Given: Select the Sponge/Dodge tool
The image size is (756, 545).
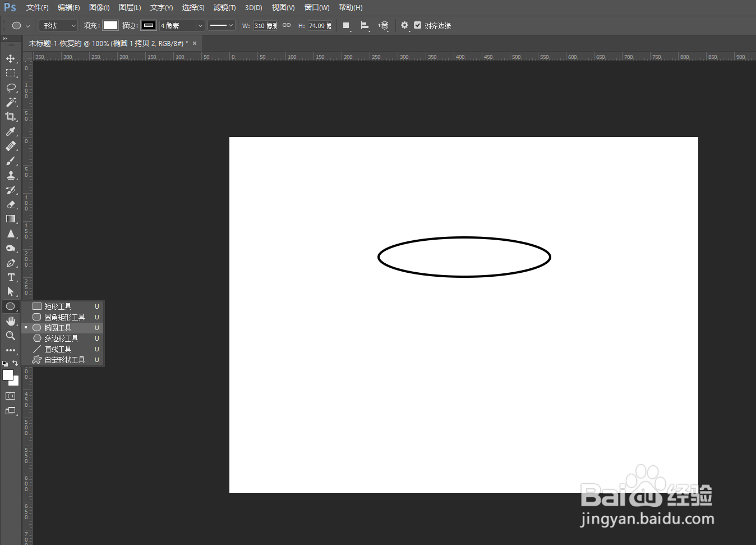Looking at the screenshot, I should (x=11, y=248).
